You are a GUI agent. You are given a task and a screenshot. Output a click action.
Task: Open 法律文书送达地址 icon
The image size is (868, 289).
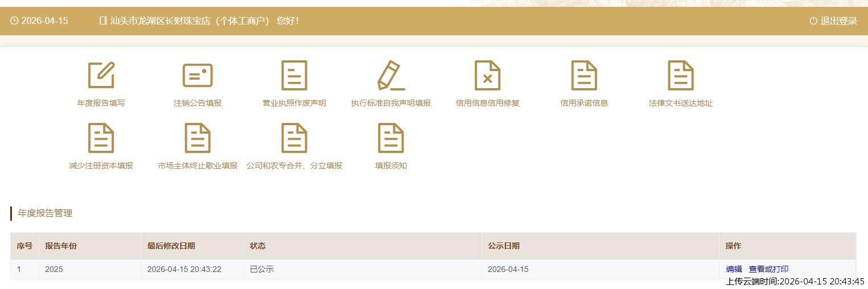(680, 75)
